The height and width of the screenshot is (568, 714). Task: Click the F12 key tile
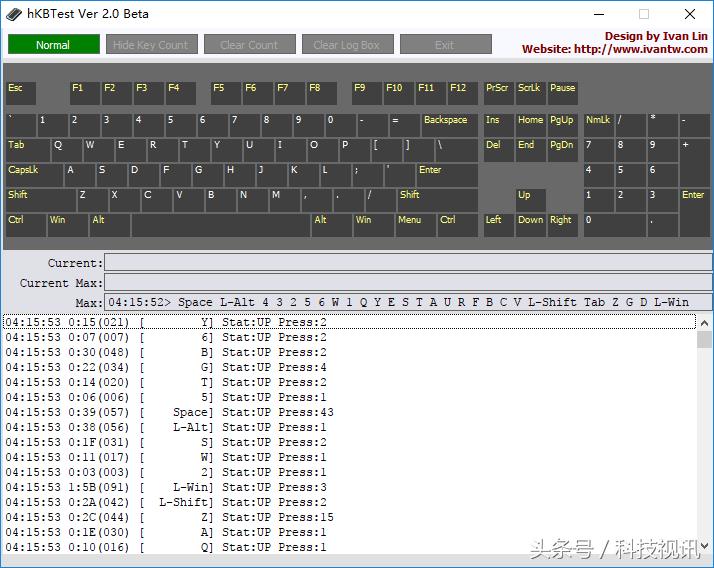coord(463,93)
